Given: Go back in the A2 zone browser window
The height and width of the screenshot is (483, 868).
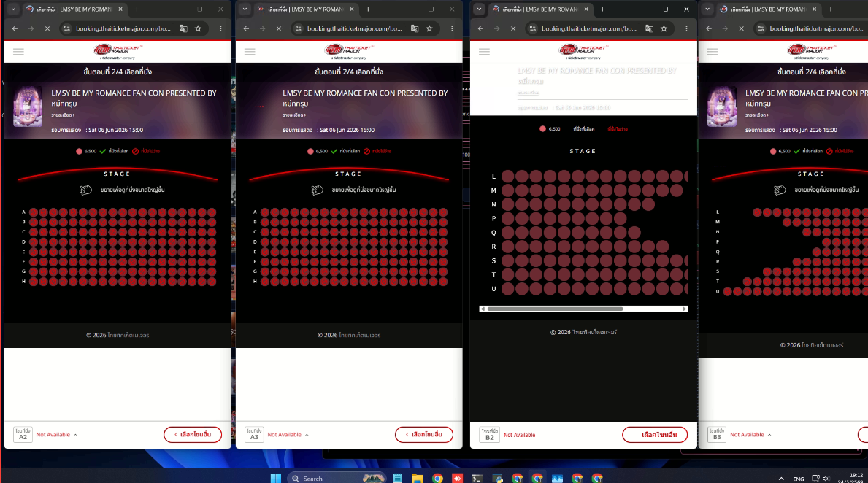Looking at the screenshot, I should [15, 28].
